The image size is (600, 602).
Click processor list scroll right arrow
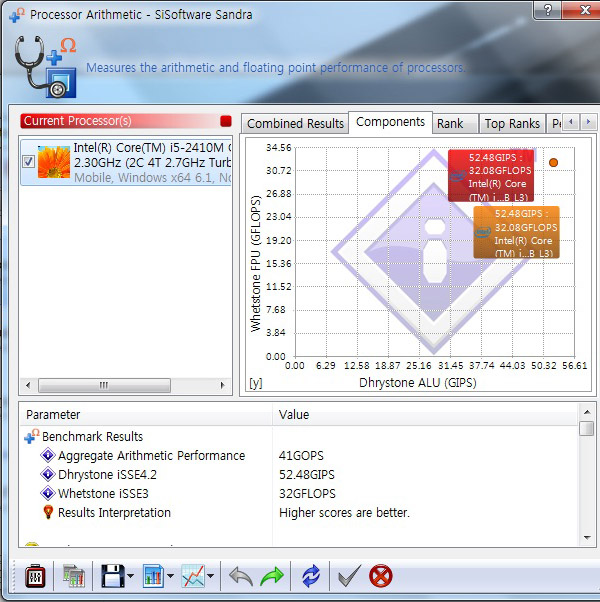click(223, 385)
